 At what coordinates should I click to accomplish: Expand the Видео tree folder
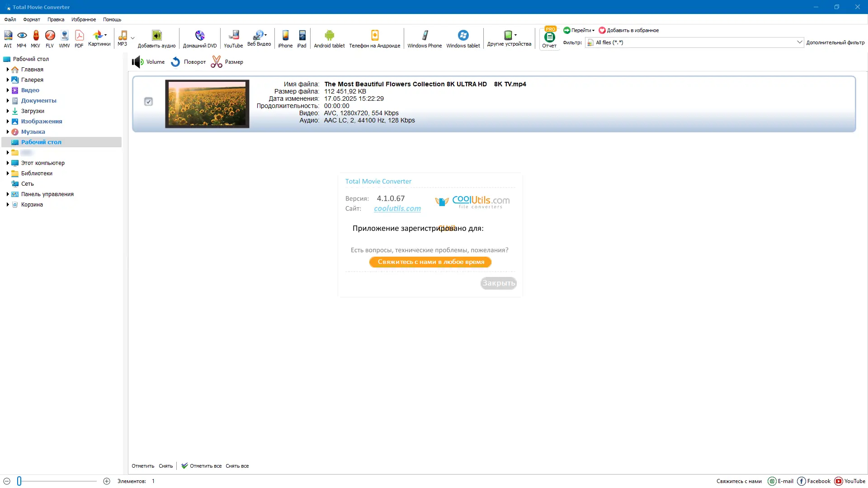(8, 90)
